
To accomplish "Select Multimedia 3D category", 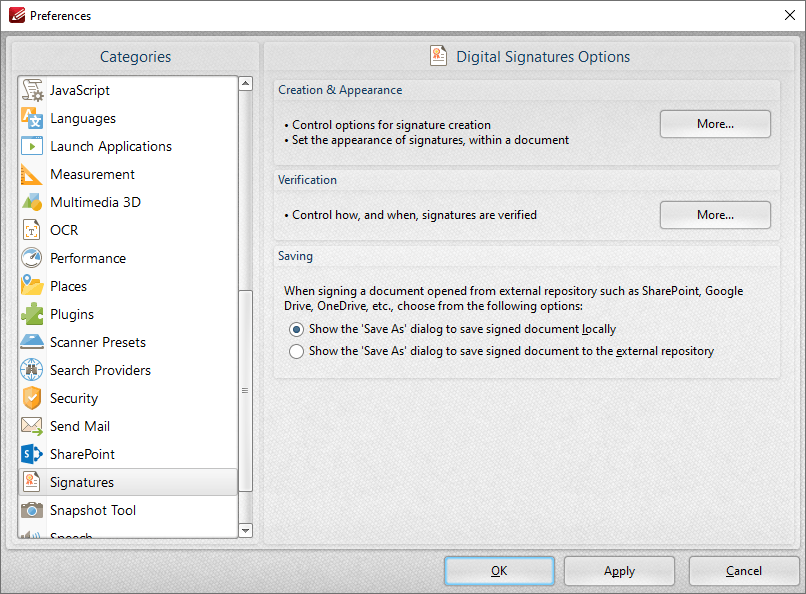I will point(129,202).
